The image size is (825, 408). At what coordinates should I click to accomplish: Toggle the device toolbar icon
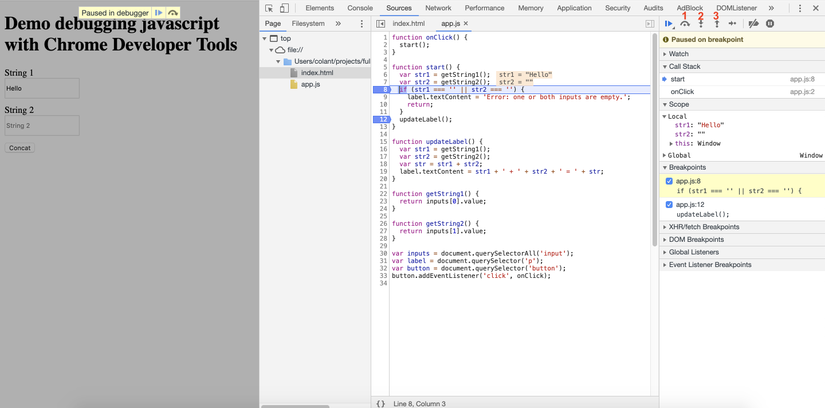(x=285, y=8)
